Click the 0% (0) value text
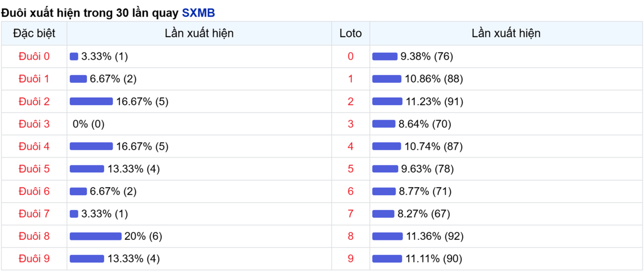644x271 pixels. point(89,124)
